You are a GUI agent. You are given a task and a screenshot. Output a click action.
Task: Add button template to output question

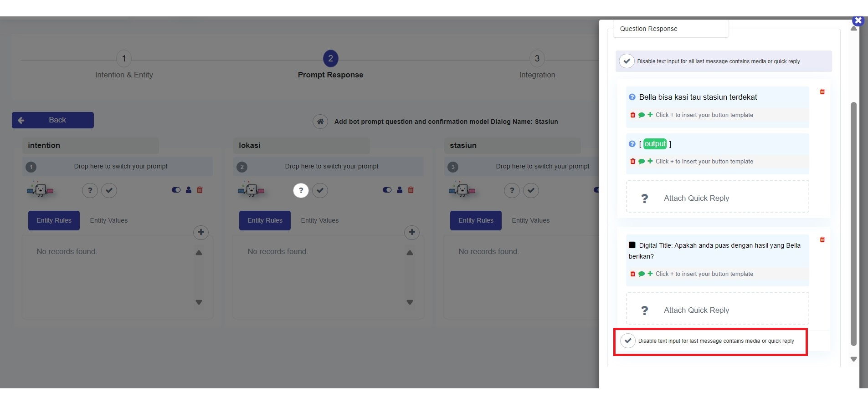pyautogui.click(x=650, y=161)
